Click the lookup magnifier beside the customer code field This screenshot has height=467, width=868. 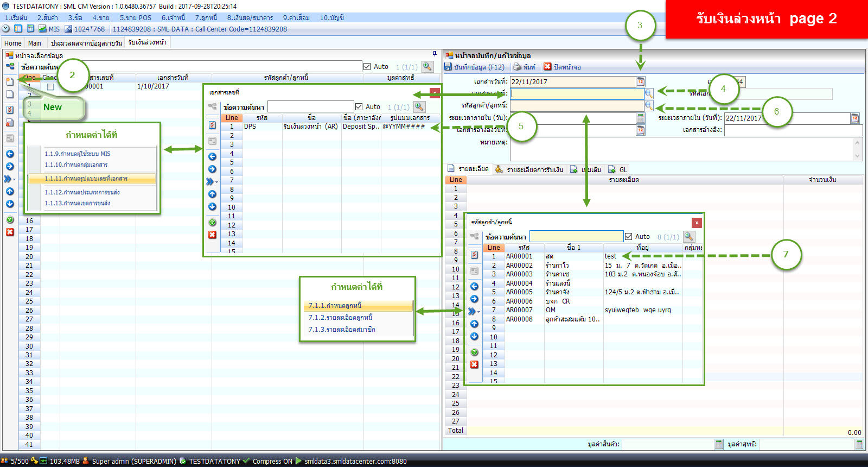(x=649, y=105)
